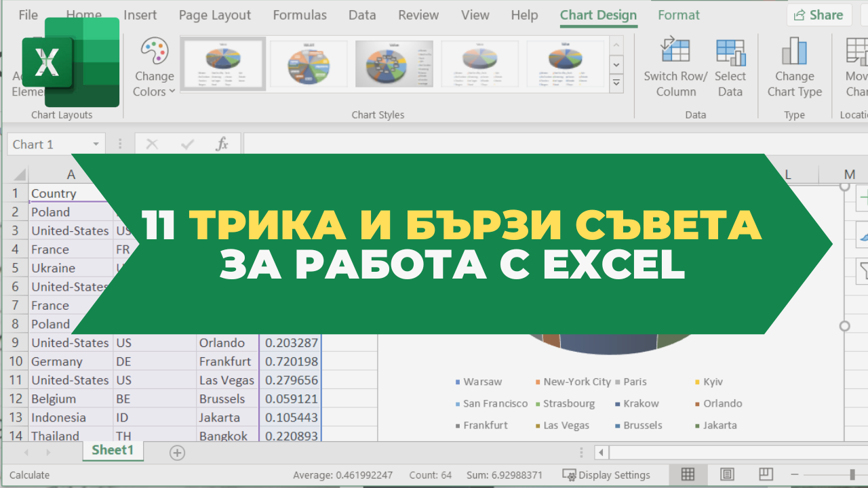Enable Page Break Preview view
Viewport: 868px width, 488px height.
coord(766,474)
